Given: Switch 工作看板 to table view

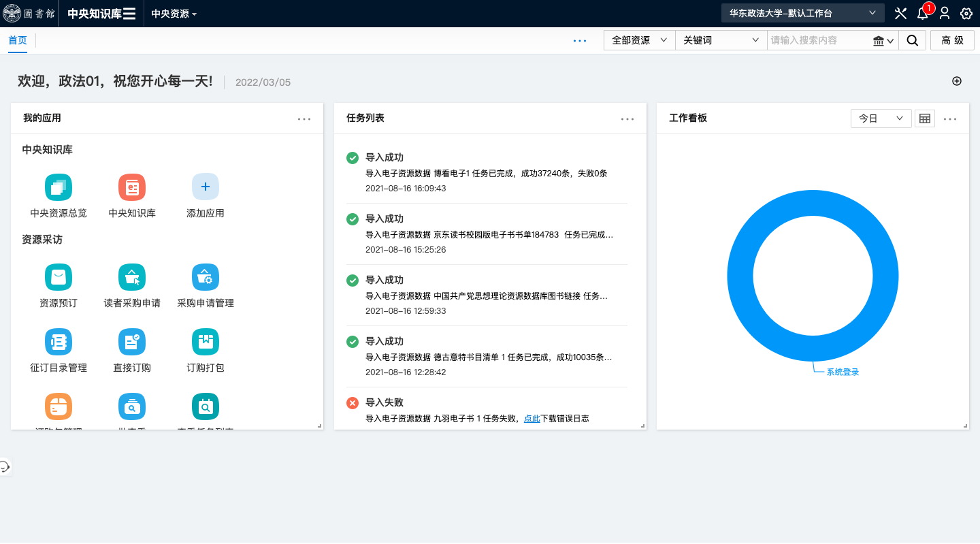Looking at the screenshot, I should pyautogui.click(x=924, y=118).
